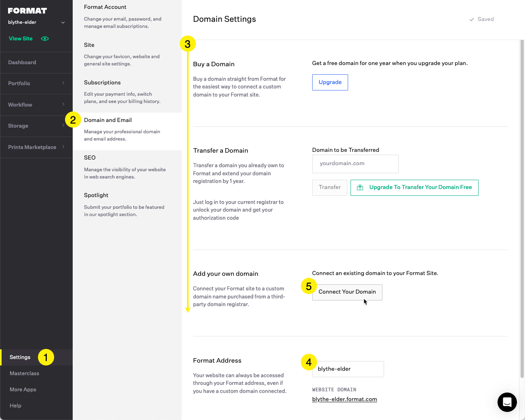Expand the Prints Marketplace chevron

63,147
